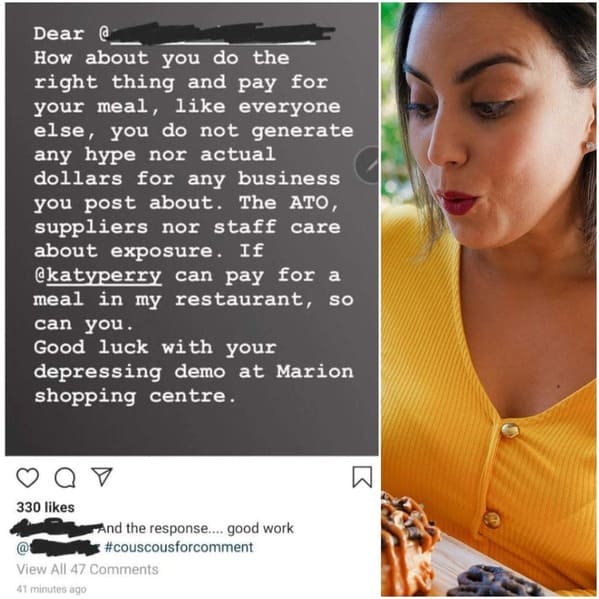The width and height of the screenshot is (599, 599).
Task: Click the '41 minutes ago' timestamp
Action: click(x=51, y=589)
